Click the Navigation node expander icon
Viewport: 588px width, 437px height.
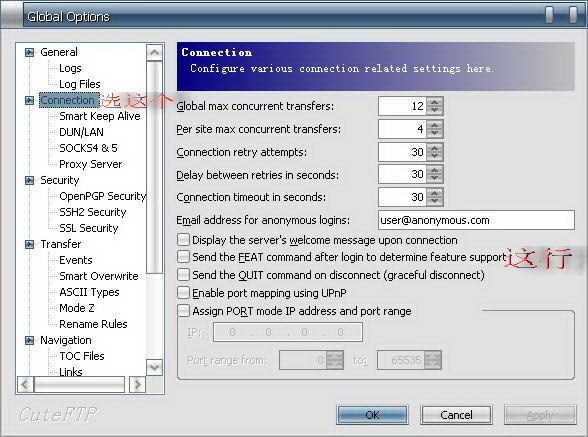coord(29,341)
